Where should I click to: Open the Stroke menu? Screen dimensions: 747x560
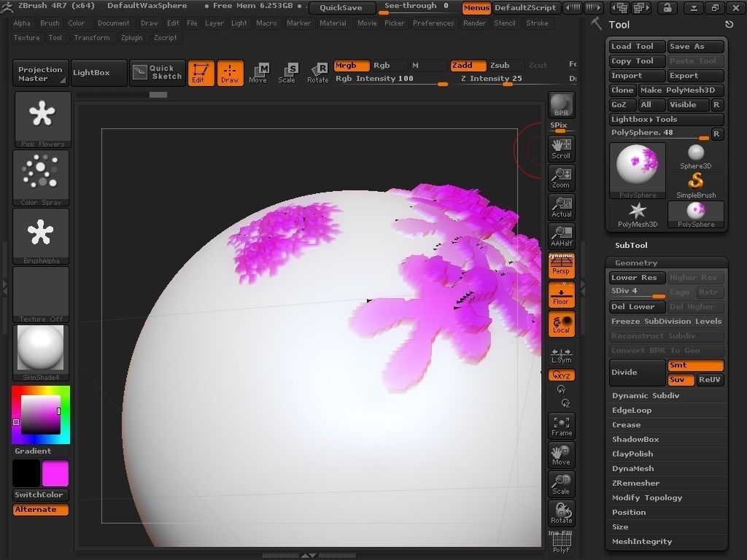[537, 23]
